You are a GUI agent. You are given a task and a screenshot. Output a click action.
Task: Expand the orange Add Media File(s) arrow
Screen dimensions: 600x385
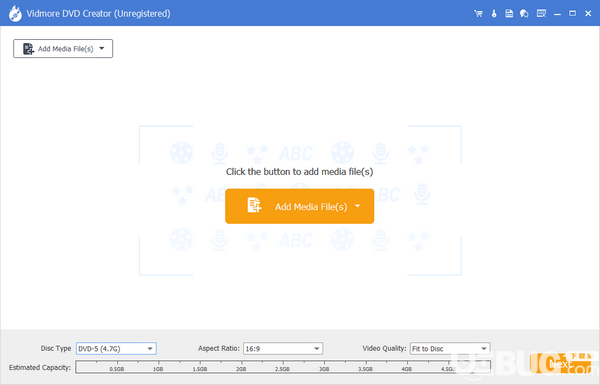tap(357, 206)
